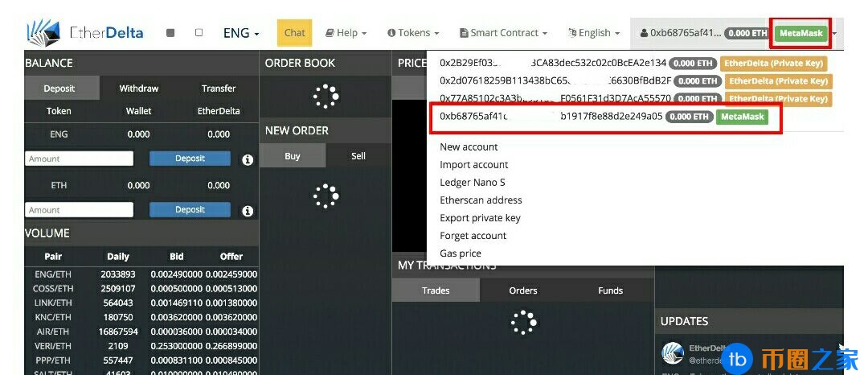Click the light empty square theme icon

click(x=199, y=33)
